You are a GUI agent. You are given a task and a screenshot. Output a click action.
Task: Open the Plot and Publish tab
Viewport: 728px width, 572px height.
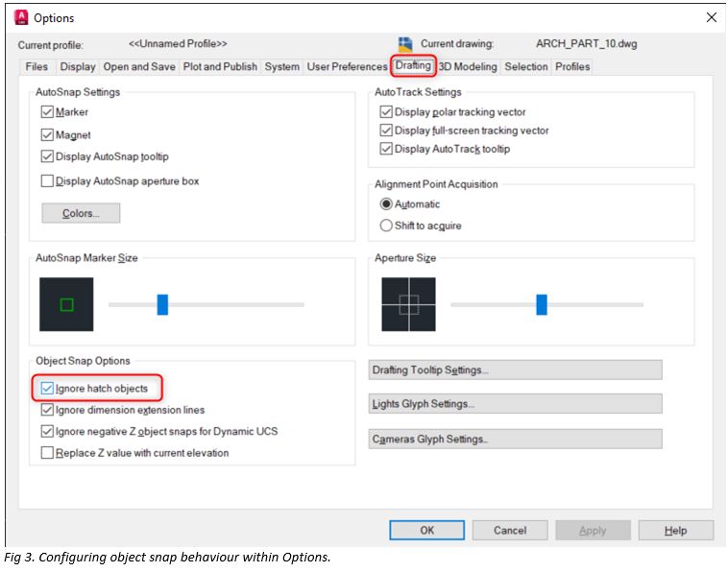point(220,67)
